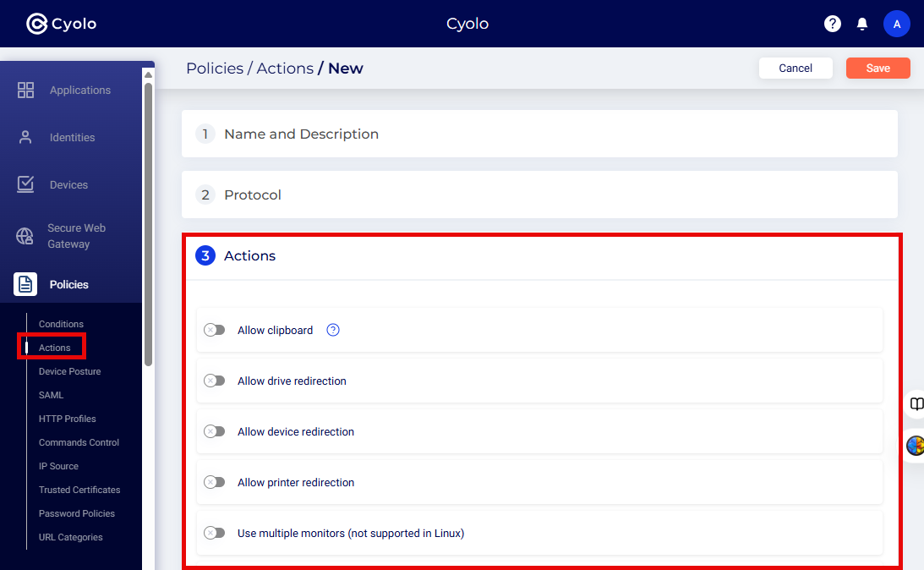Click Policies breadcrumb link
This screenshot has width=924, height=570.
coord(215,69)
